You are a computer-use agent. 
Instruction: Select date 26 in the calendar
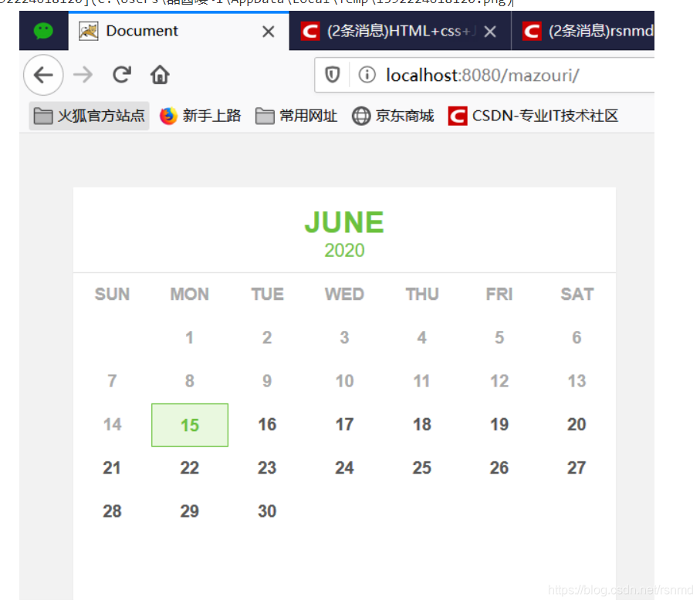click(x=499, y=467)
